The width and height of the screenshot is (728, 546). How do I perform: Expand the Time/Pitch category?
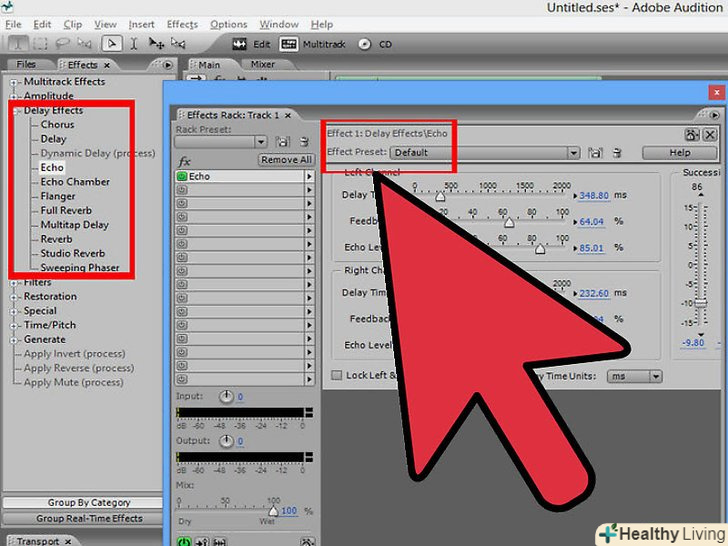(x=13, y=326)
